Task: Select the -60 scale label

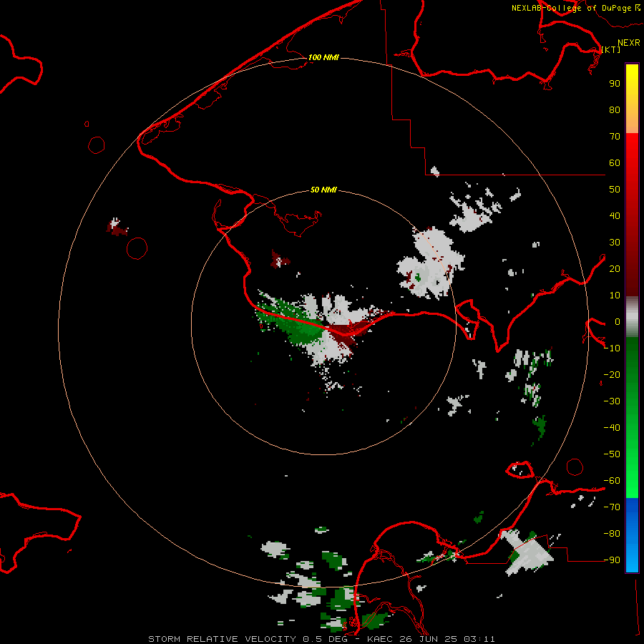Action: [x=612, y=481]
